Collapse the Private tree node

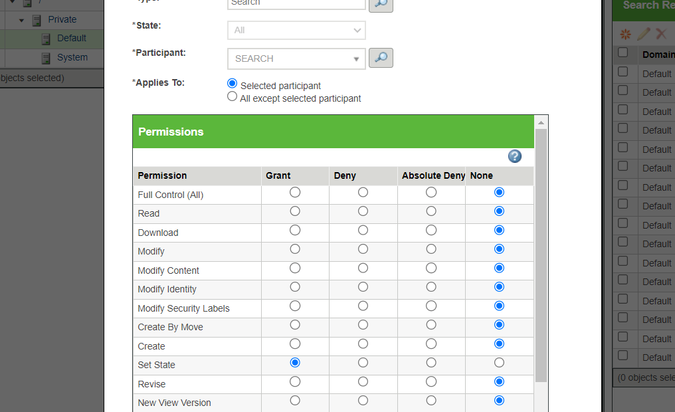tap(21, 19)
